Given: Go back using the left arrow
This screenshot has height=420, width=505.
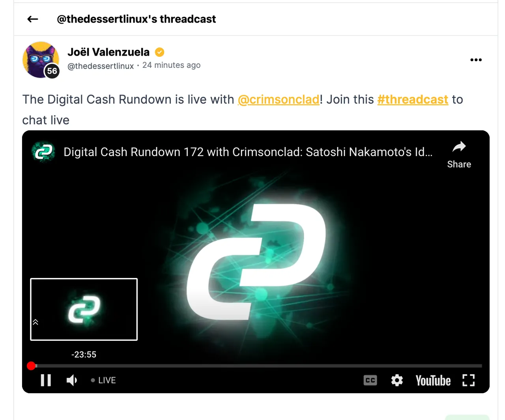Looking at the screenshot, I should [33, 19].
